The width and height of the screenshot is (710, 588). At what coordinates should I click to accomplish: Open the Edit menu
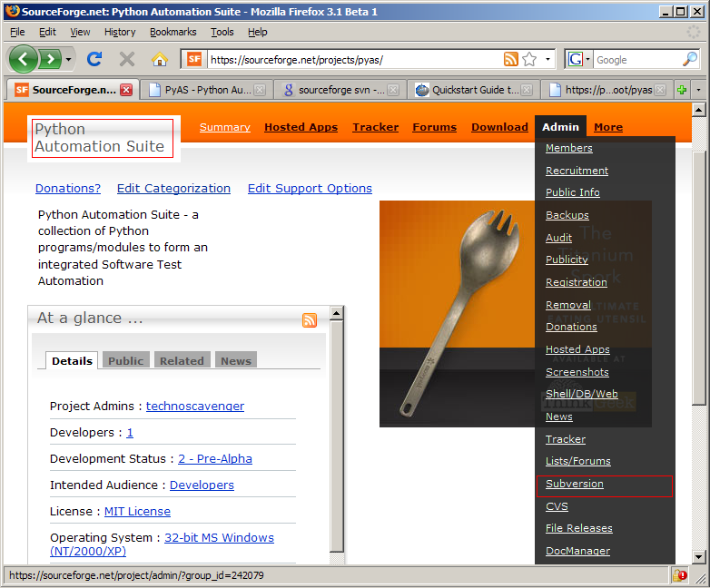tap(47, 32)
